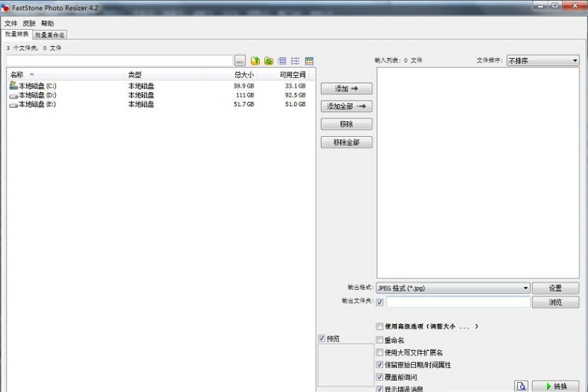Open the 帮助 menu
The image size is (588, 392).
[x=47, y=23]
